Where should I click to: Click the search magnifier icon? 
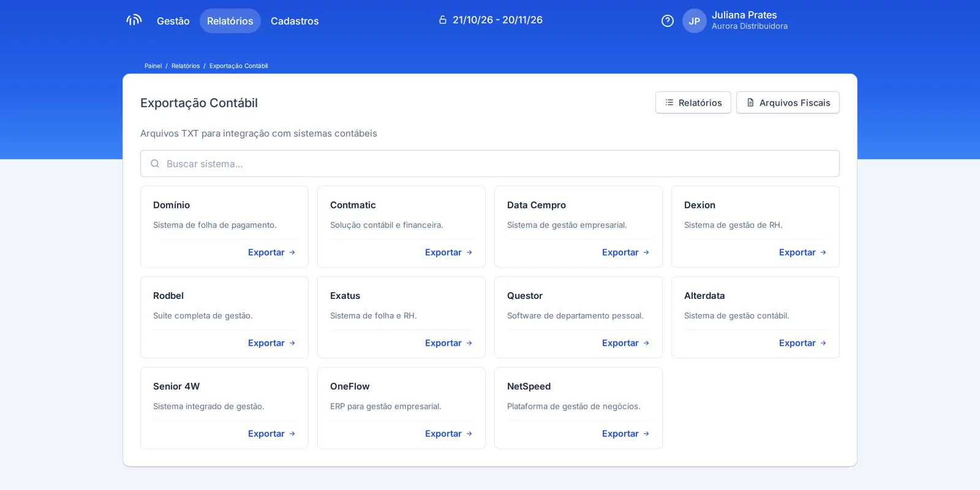[155, 164]
